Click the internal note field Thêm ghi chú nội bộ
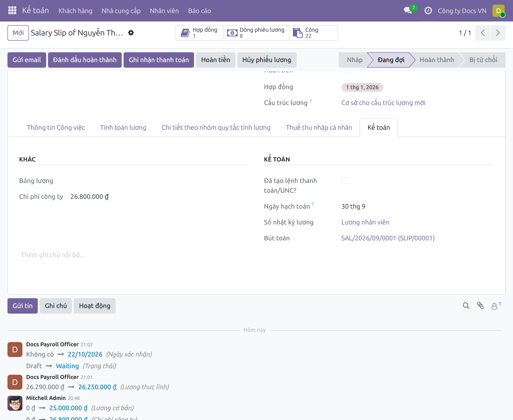The height and width of the screenshot is (420, 513). point(134,255)
